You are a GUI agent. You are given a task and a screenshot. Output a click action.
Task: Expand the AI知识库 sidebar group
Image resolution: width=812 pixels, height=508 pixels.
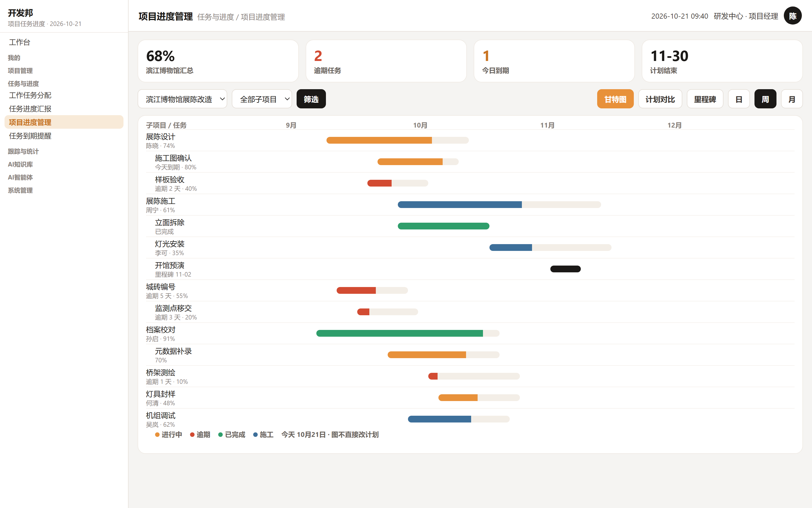coord(20,164)
